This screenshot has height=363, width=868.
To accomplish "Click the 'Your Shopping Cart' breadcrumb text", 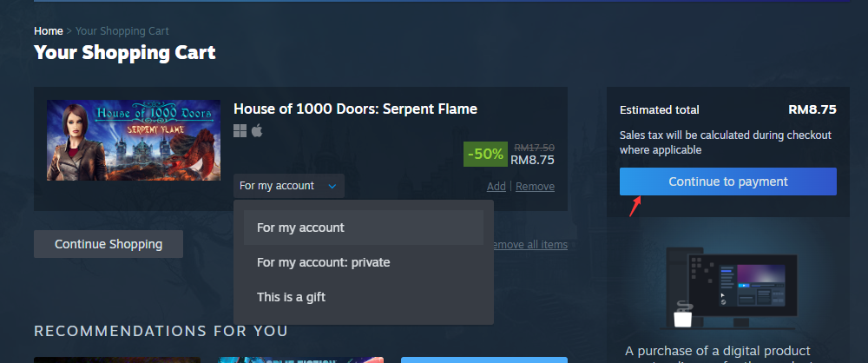I will 122,31.
